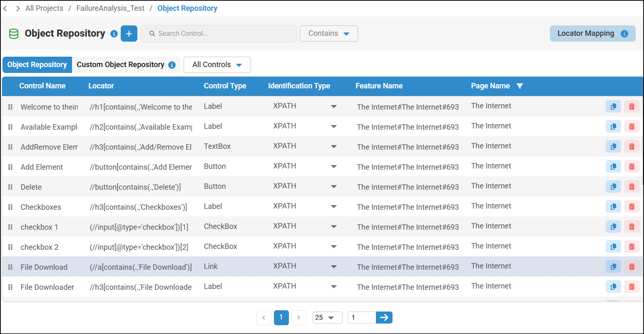Screen dimensions: 644x334
Task: Click the go-to-page arrow button
Action: click(384, 318)
